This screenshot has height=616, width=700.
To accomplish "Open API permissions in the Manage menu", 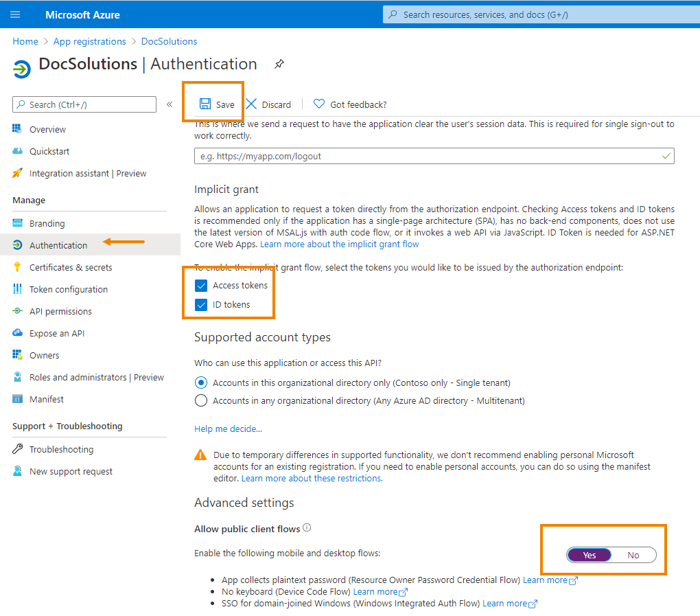I will point(60,311).
